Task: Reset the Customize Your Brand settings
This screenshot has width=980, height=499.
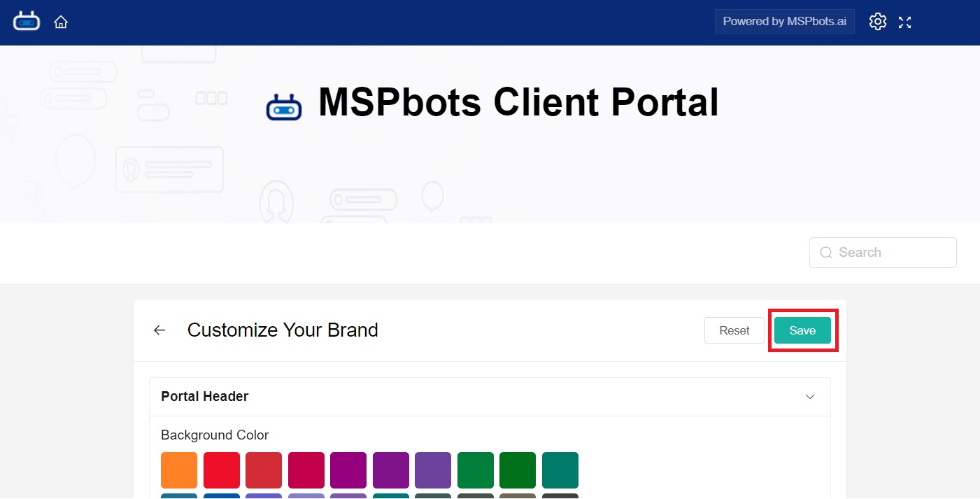Action: [x=734, y=330]
